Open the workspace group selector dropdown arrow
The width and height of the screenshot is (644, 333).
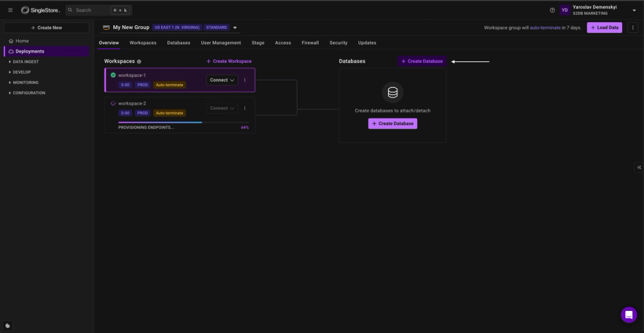235,28
